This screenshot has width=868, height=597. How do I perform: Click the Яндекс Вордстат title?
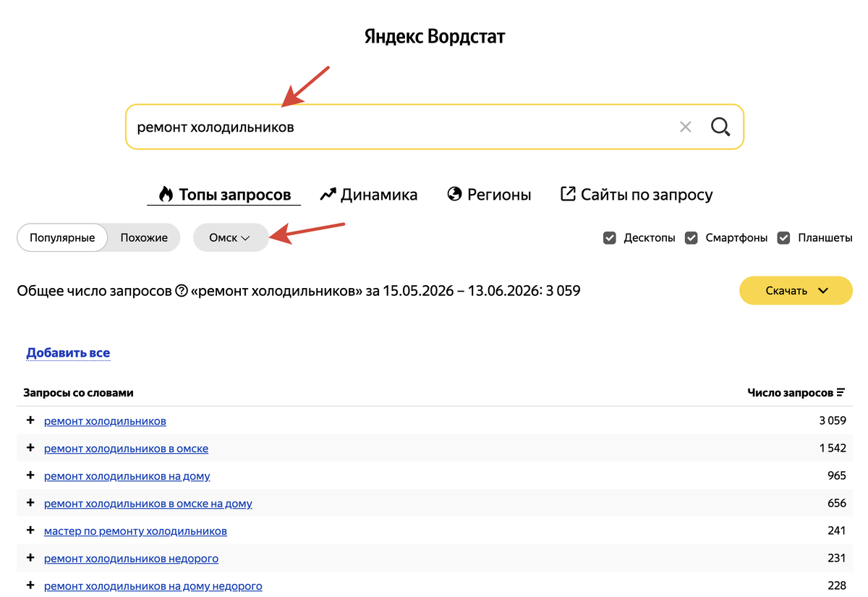coord(435,36)
